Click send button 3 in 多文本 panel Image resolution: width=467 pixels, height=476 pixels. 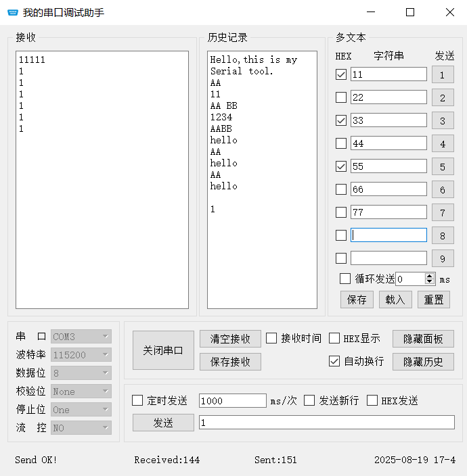pyautogui.click(x=443, y=120)
